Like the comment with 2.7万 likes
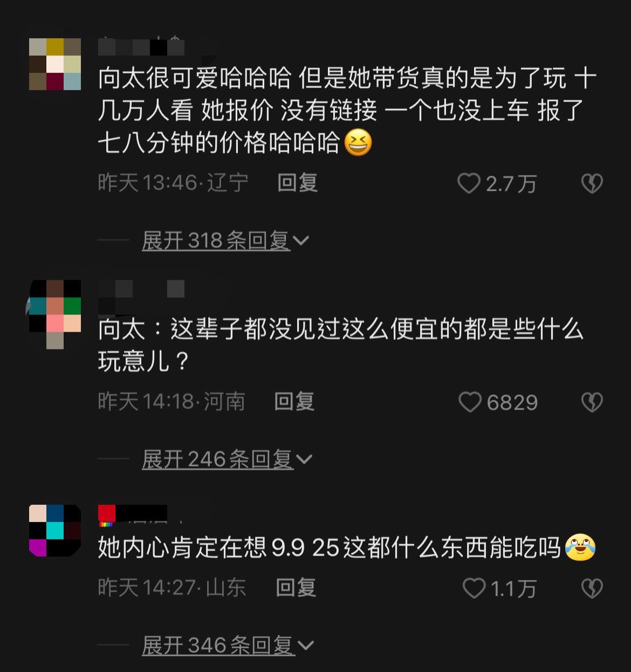This screenshot has width=631, height=672. (468, 184)
